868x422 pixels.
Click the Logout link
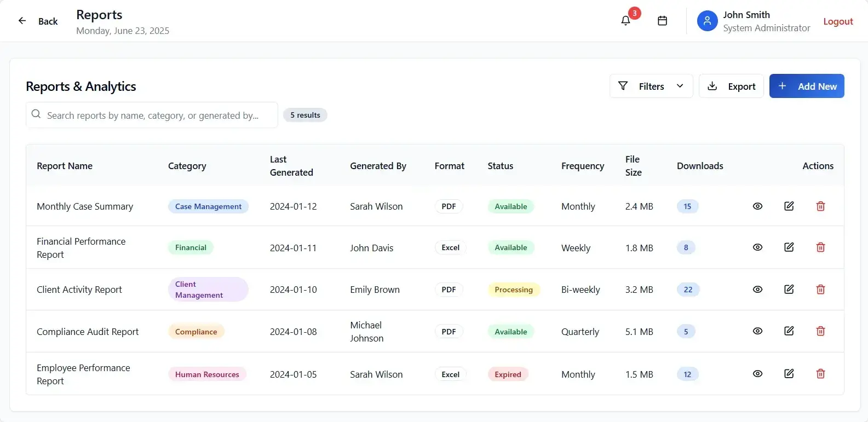pyautogui.click(x=838, y=21)
